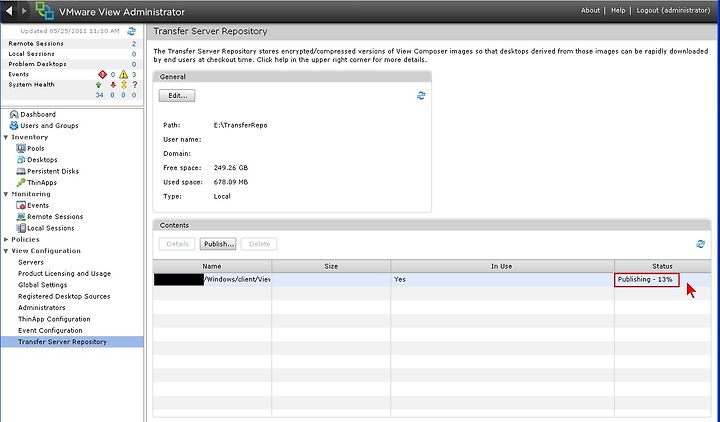The image size is (720, 422).
Task: Click the E:\TransferRepo path value
Action: coord(240,125)
